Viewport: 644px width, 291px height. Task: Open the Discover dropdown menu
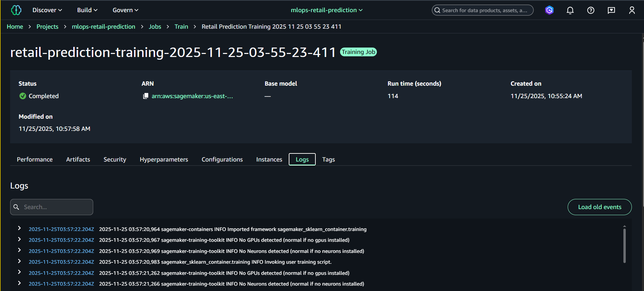click(47, 10)
